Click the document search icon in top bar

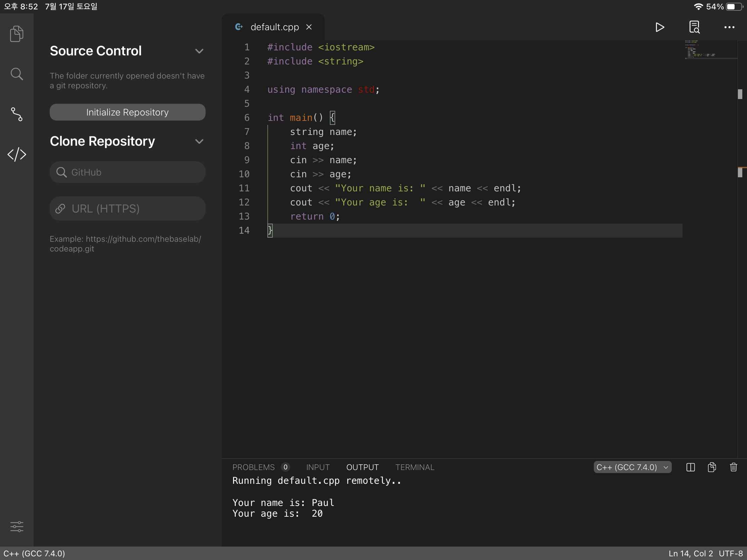point(694,27)
